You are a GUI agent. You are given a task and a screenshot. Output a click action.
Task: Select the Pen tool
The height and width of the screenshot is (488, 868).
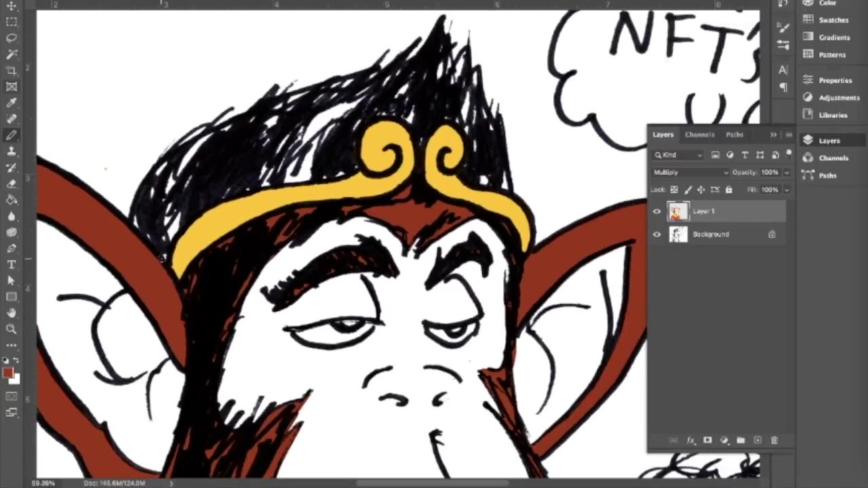(12, 249)
